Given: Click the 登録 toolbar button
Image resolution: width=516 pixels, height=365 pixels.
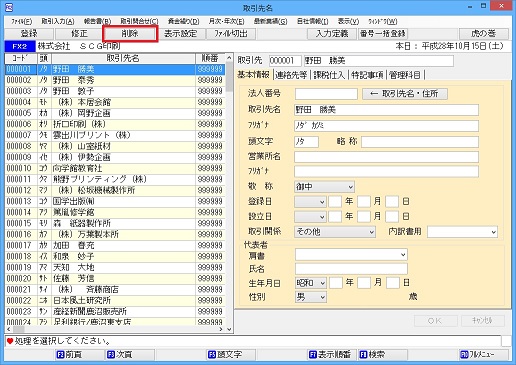Looking at the screenshot, I should click(29, 34).
